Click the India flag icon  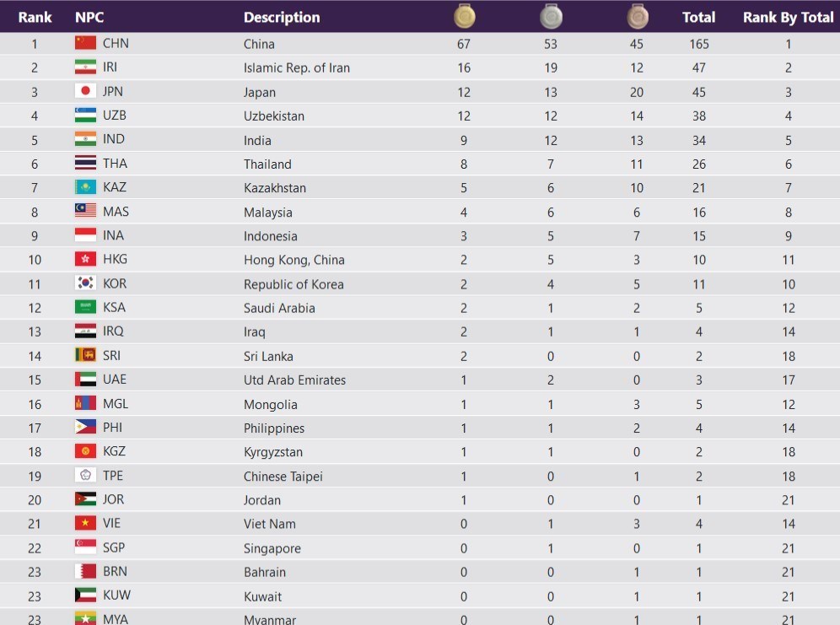click(x=85, y=139)
